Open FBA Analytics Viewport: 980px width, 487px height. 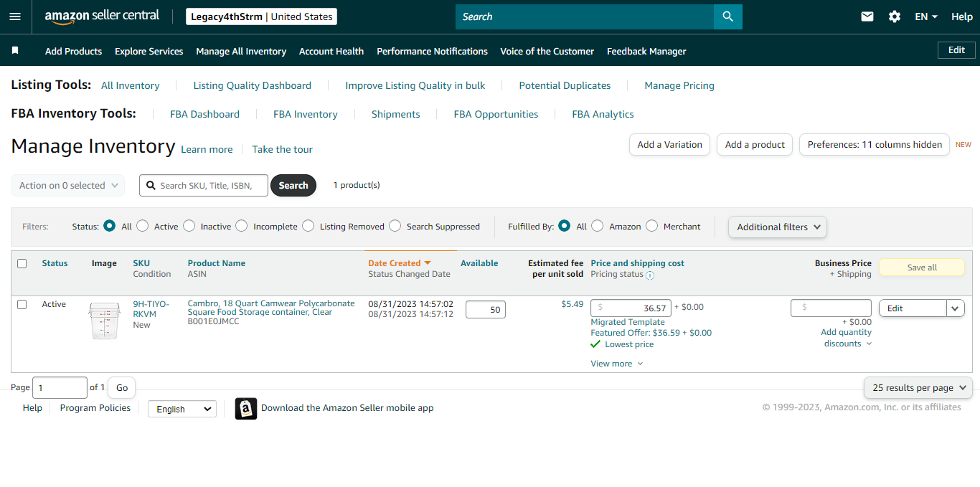603,114
